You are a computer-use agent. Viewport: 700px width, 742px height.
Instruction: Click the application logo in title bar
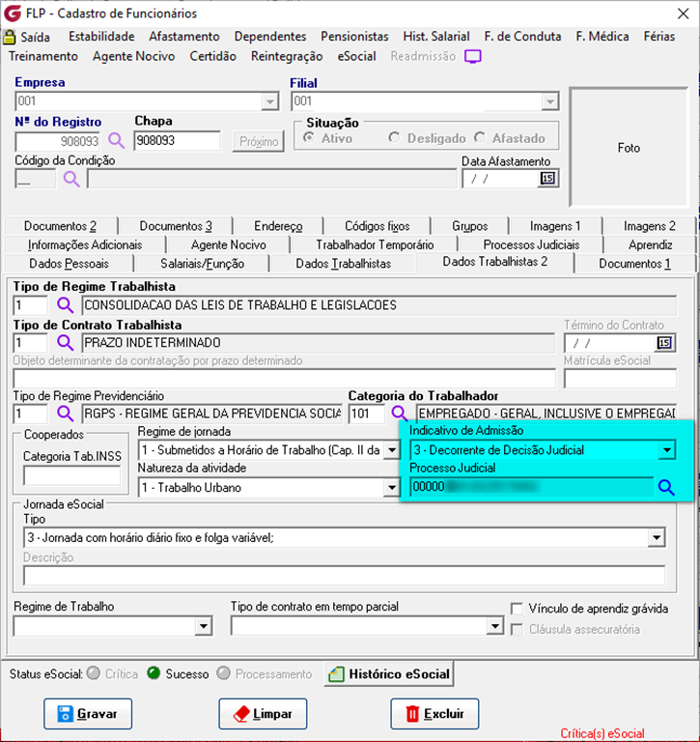[12, 14]
